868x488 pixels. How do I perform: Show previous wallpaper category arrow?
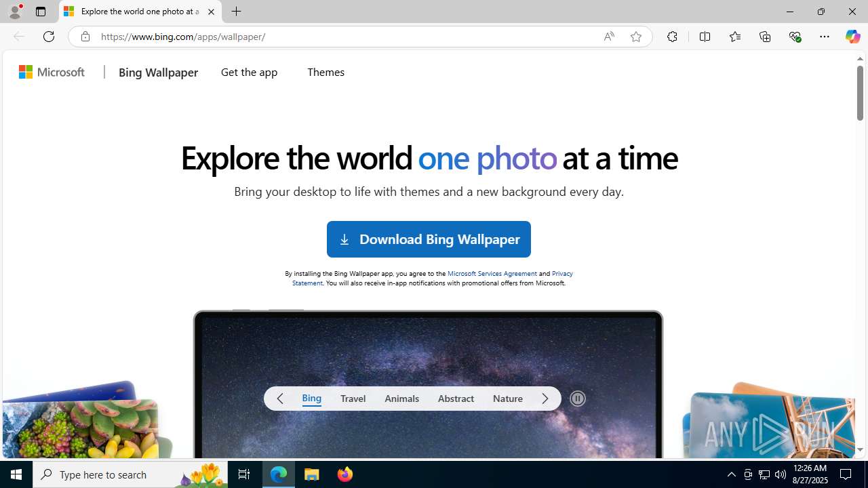point(280,399)
